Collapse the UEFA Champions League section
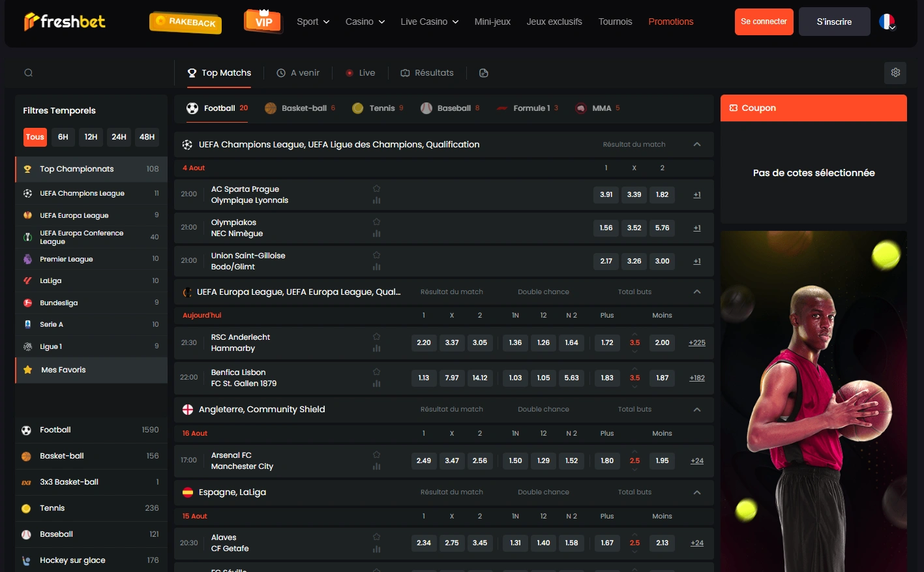924x572 pixels. [x=697, y=145]
